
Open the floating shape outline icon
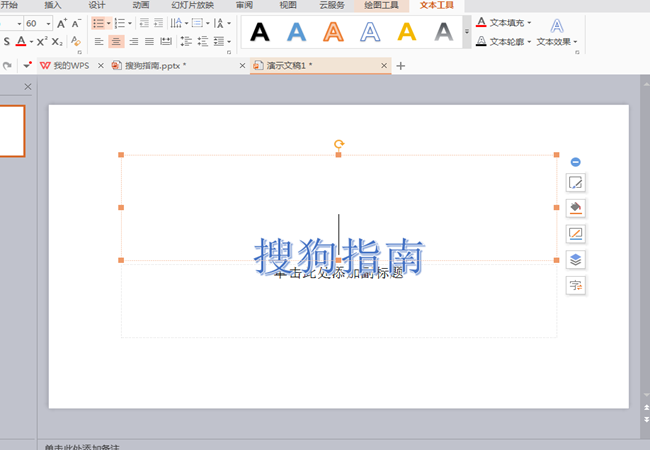click(575, 234)
